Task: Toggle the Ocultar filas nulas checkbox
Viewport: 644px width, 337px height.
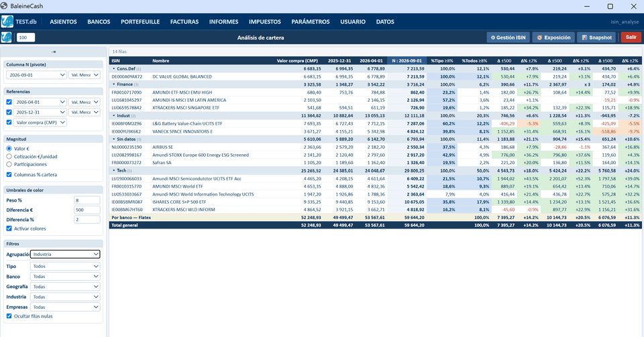Action: [9, 316]
